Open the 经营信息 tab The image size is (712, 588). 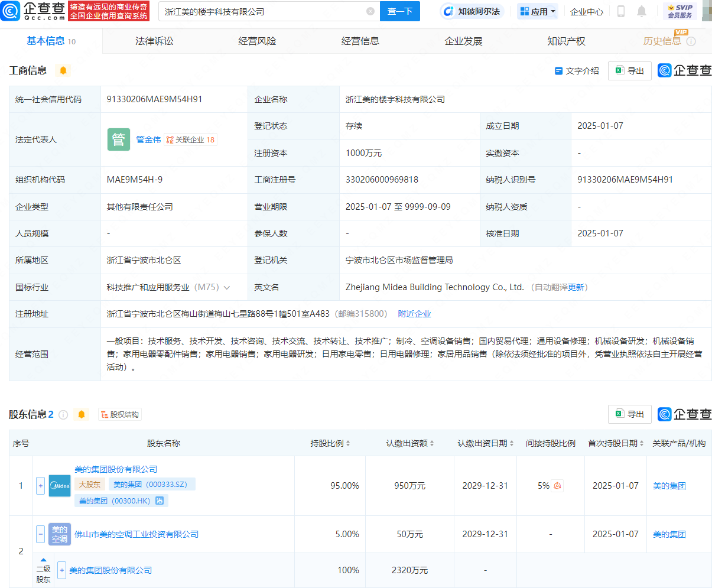(x=360, y=41)
